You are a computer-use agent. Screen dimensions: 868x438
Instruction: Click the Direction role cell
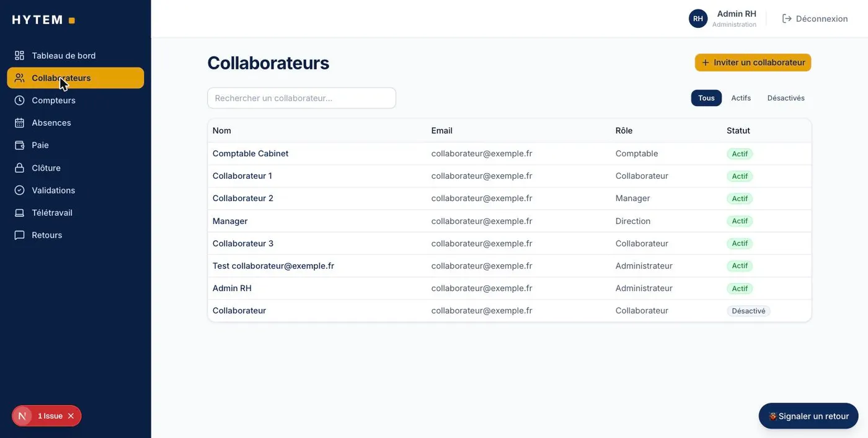pos(633,221)
